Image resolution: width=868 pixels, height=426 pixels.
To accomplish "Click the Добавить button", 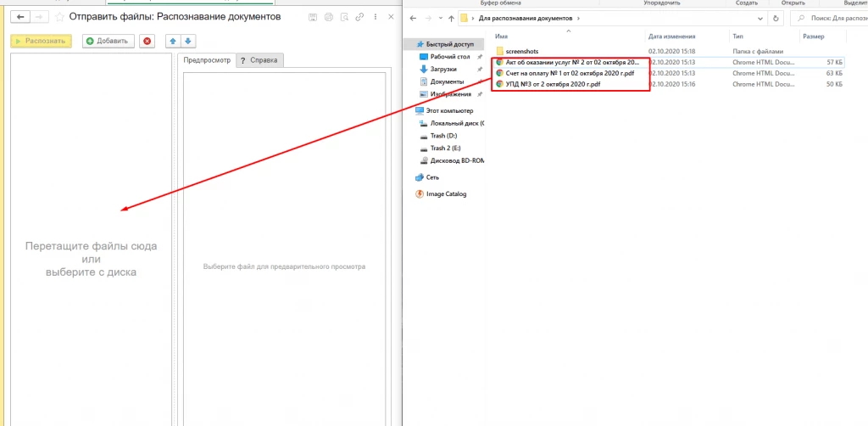I will point(108,41).
